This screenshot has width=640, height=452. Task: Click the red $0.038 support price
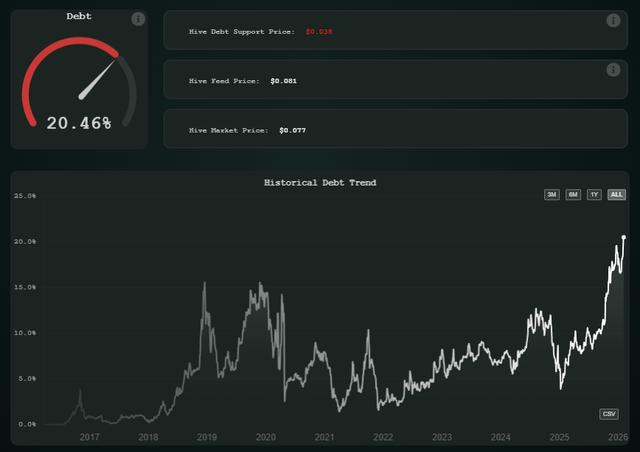tap(319, 32)
